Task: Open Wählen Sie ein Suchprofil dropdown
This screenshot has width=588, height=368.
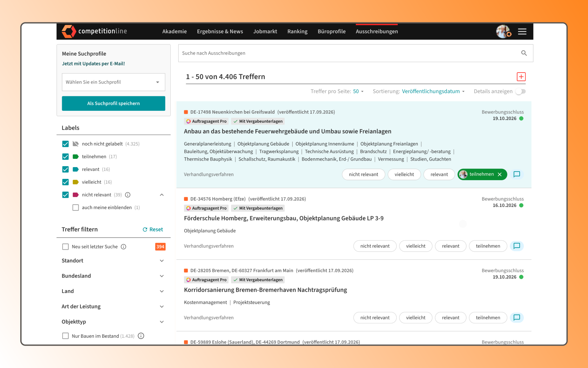Action: pos(113,82)
